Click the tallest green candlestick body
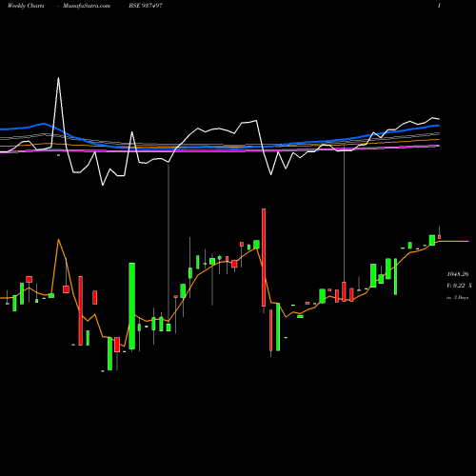 click(131, 306)
